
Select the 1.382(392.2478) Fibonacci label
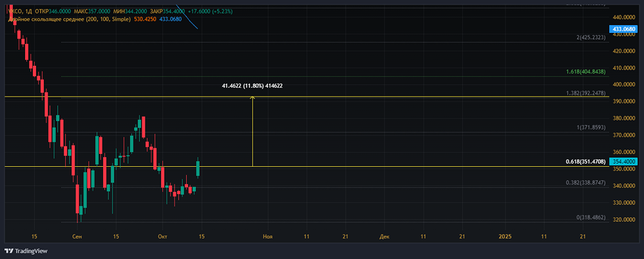click(x=585, y=93)
